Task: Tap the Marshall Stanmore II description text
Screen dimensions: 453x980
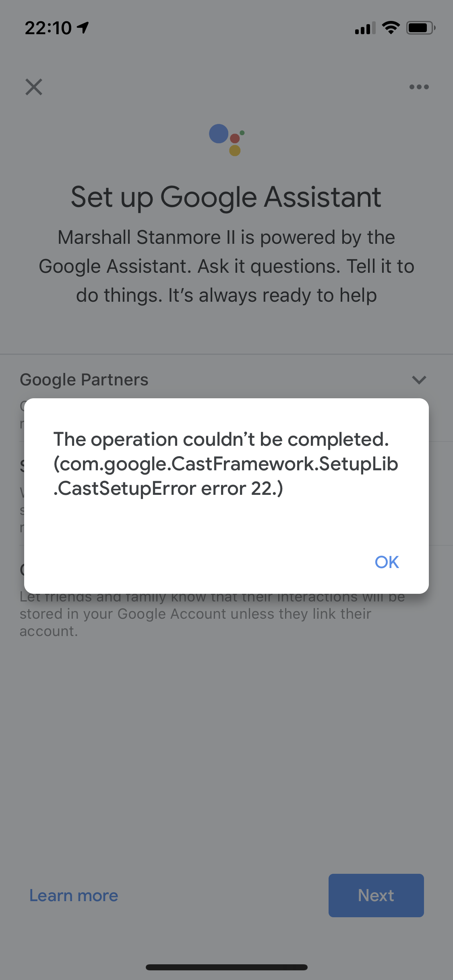Action: (x=226, y=266)
